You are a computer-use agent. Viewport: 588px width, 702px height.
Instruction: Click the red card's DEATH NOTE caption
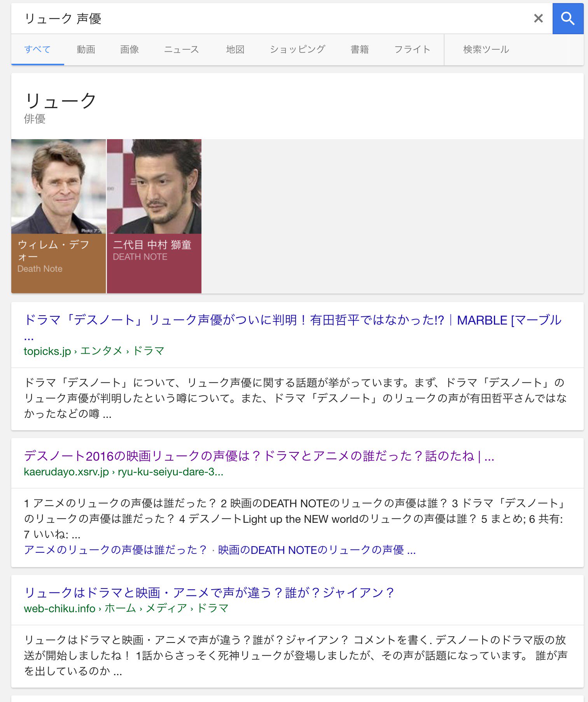[140, 257]
